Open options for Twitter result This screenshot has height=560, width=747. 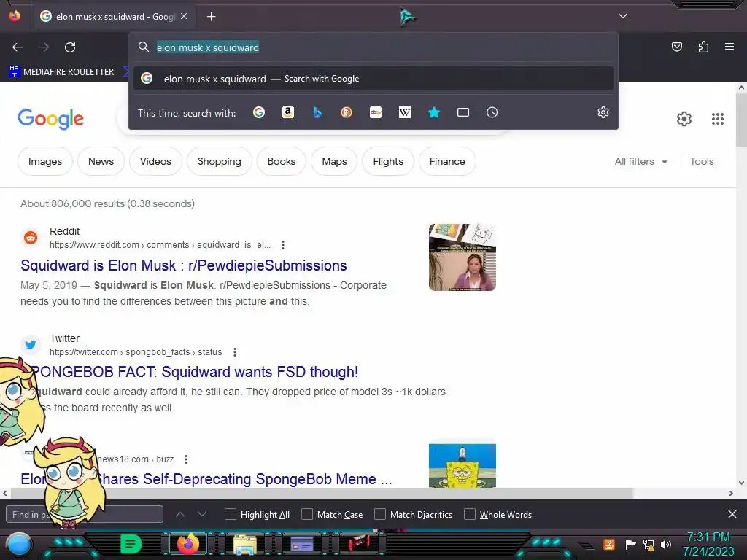(x=235, y=352)
